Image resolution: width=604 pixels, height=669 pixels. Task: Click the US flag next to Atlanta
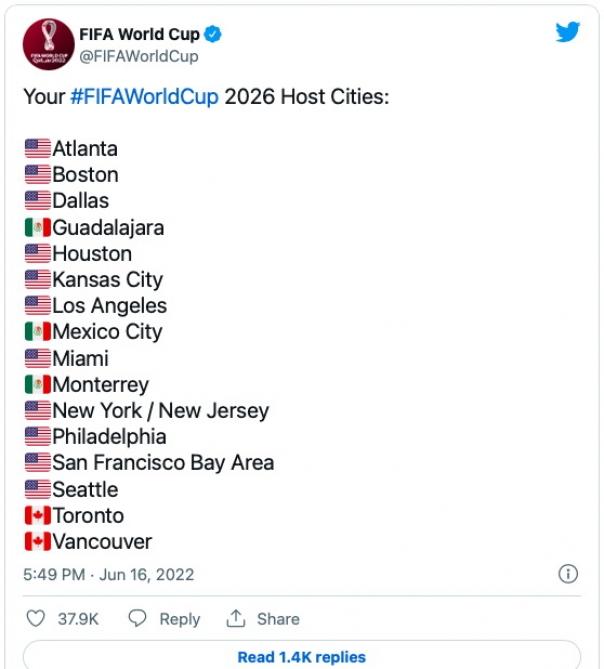pyautogui.click(x=37, y=149)
